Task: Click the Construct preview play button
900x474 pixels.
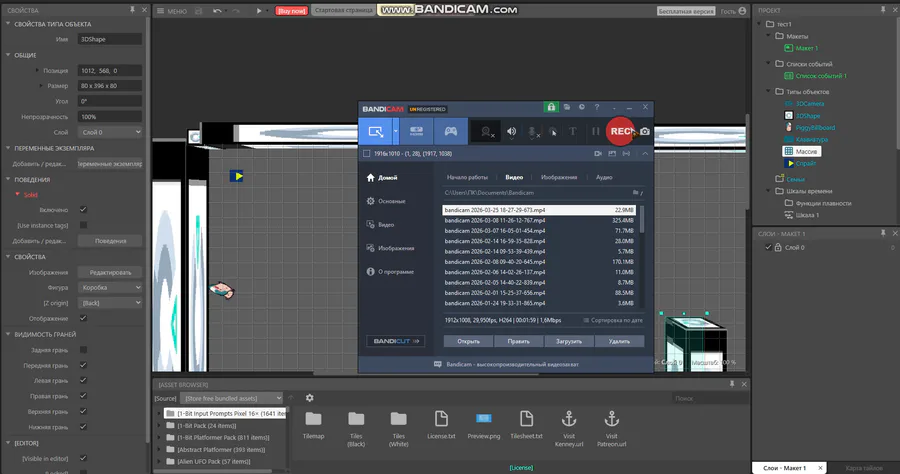Action: point(259,11)
